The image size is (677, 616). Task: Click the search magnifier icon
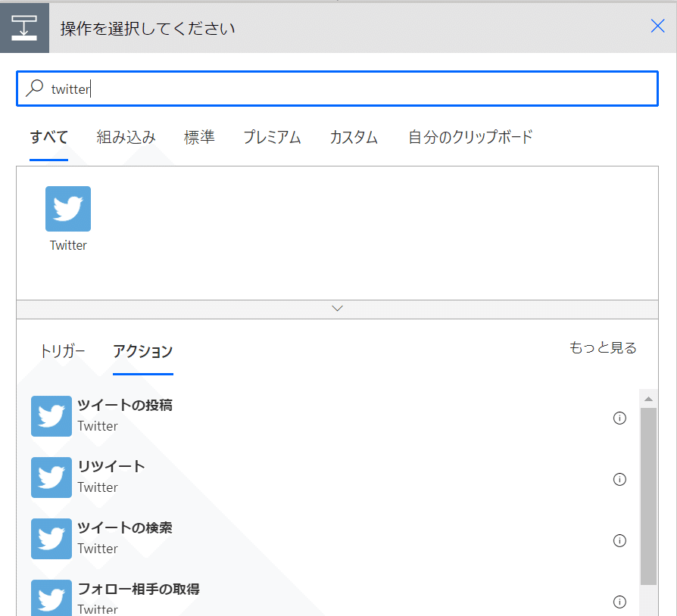pyautogui.click(x=36, y=89)
